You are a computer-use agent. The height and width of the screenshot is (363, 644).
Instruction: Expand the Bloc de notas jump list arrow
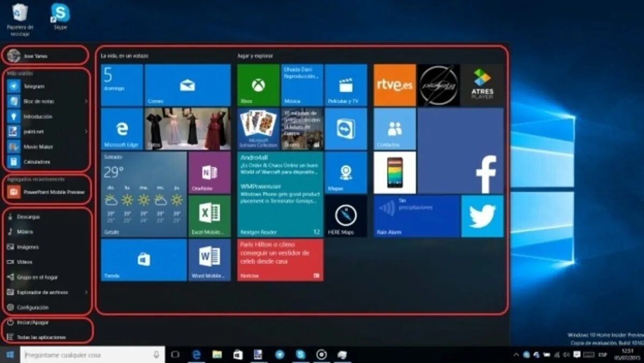(x=86, y=101)
